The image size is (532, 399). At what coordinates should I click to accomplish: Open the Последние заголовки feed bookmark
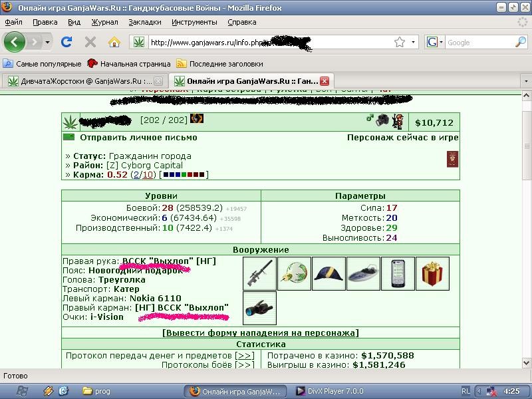click(220, 64)
